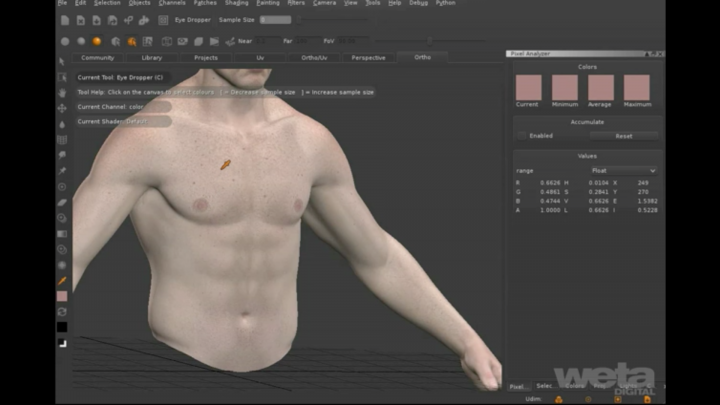
Task: Click the new project document icon
Action: pos(65,19)
